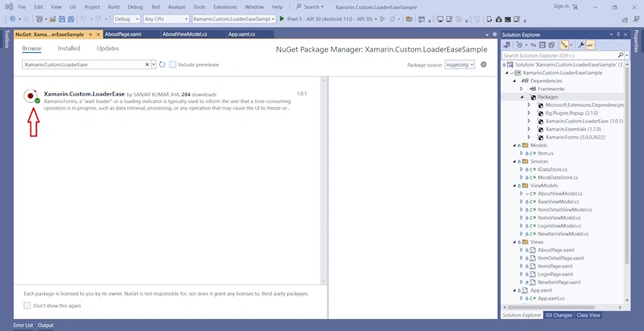Click Collapse All in Solution Explorer toolbar
Screen dimensions: 644x331
(542, 45)
